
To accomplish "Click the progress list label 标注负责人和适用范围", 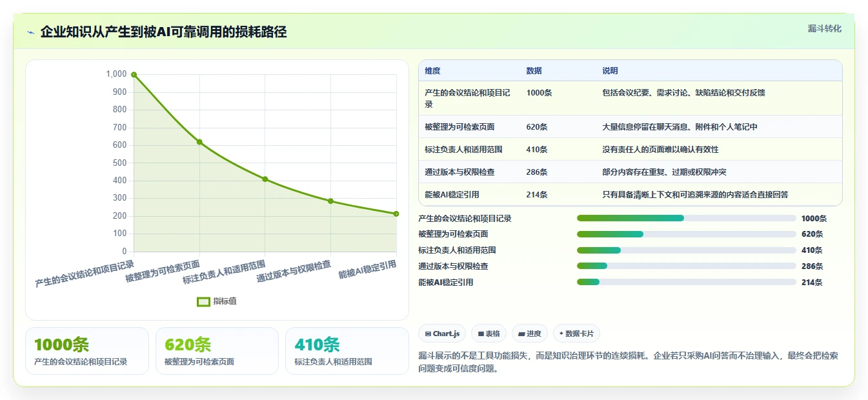I will coord(457,250).
